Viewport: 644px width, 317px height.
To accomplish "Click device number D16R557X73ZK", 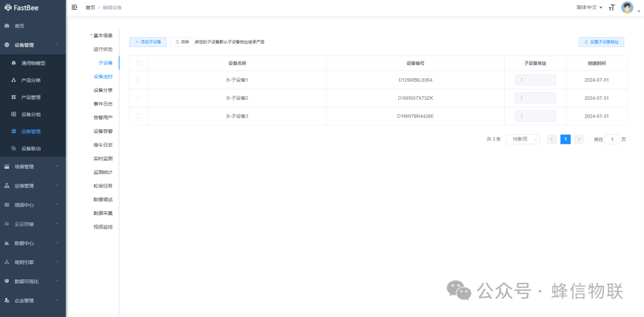I will click(x=415, y=98).
